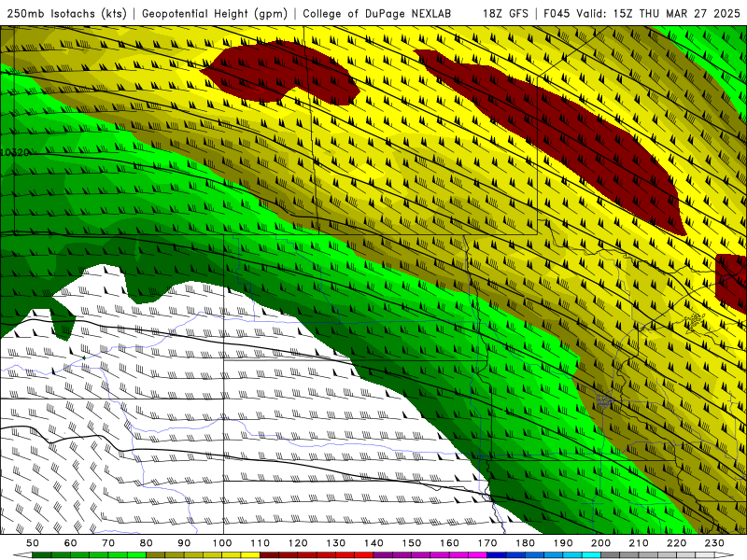747x560 pixels.
Task: Click the 90 knot color bar label
Action: point(184,543)
